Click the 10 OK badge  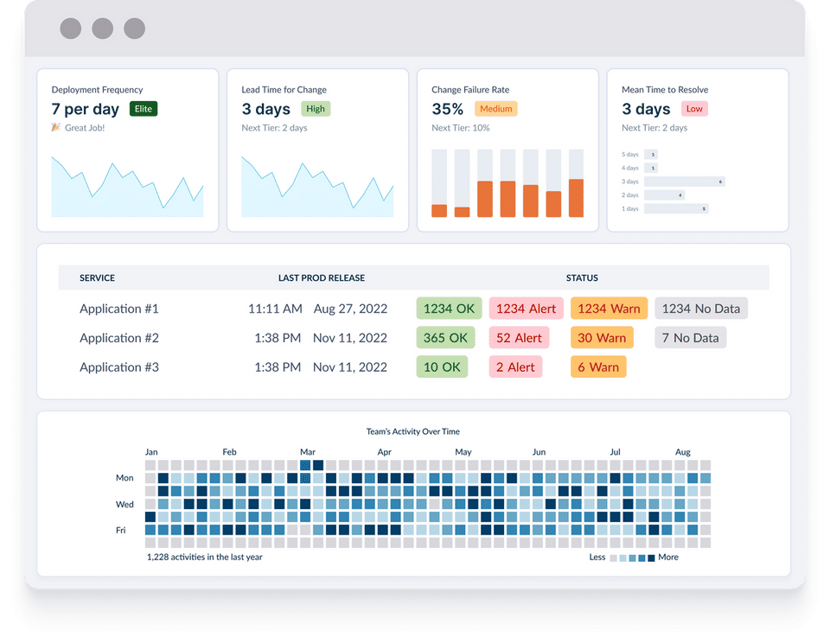point(442,367)
